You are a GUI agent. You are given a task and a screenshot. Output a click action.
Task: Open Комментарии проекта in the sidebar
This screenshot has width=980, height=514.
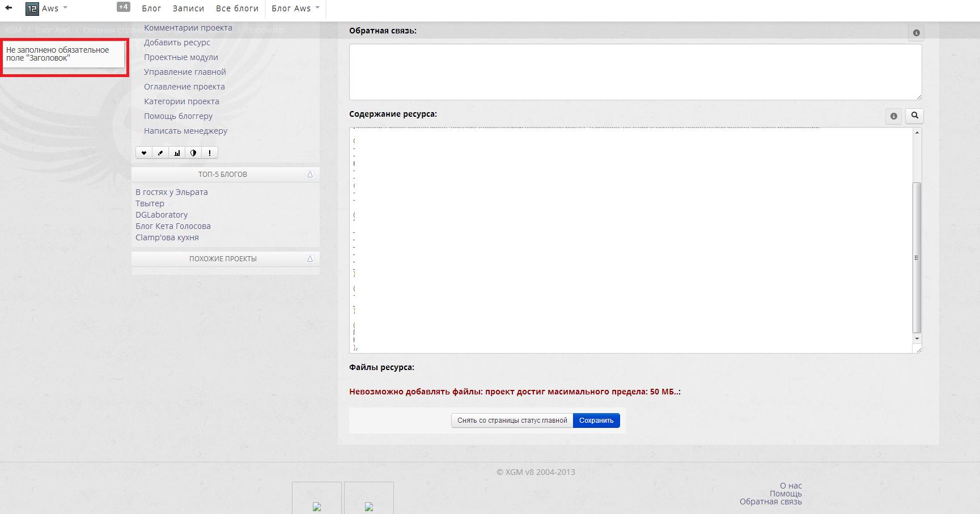click(x=188, y=28)
